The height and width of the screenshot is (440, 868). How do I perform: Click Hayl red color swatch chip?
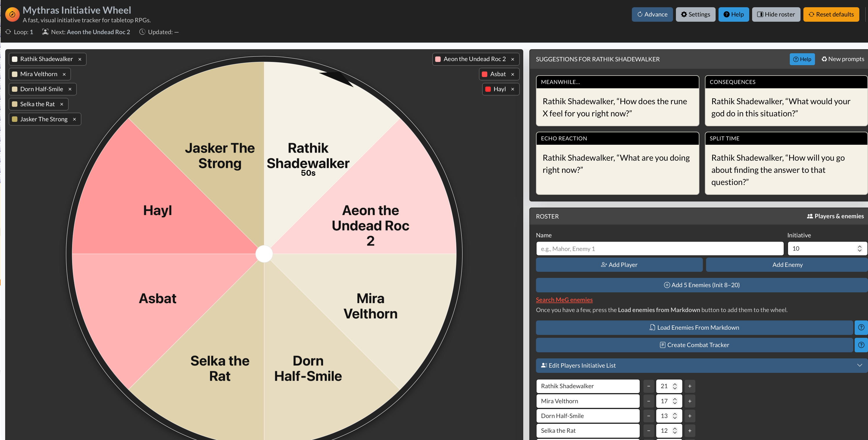[488, 89]
